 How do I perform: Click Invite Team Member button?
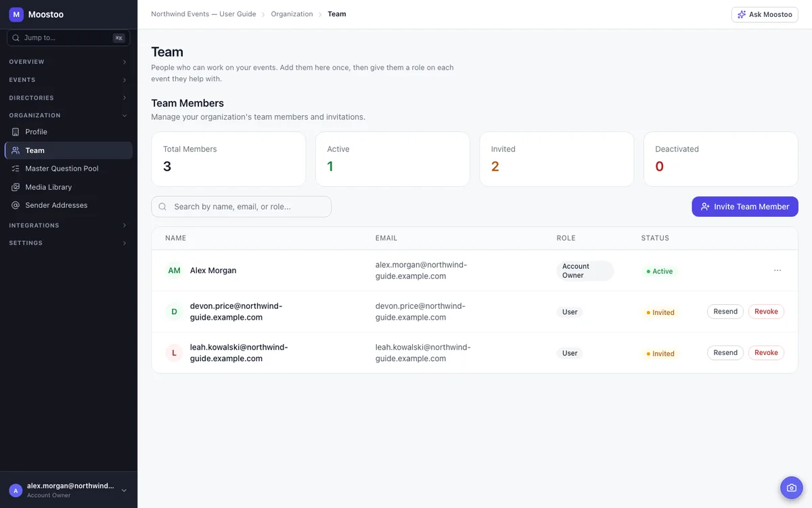[x=745, y=207]
